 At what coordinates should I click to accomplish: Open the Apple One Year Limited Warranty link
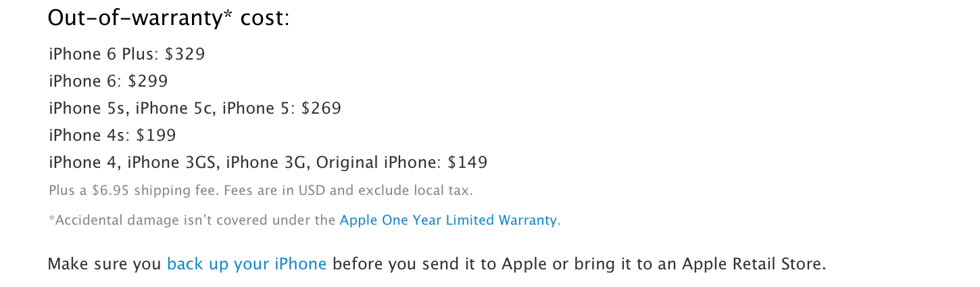pyautogui.click(x=448, y=220)
